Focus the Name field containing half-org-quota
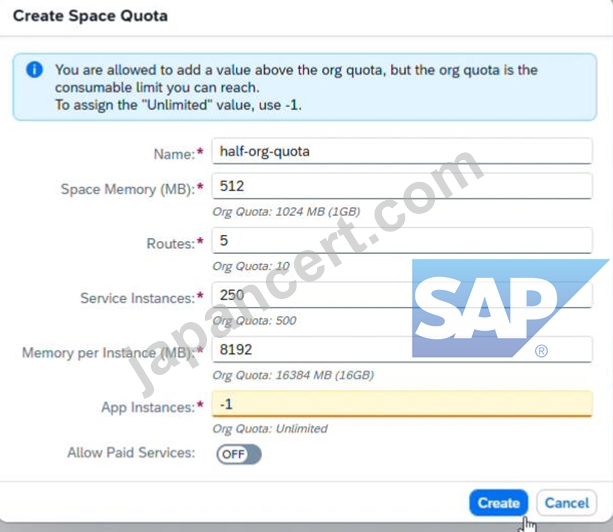The height and width of the screenshot is (532, 613). (x=402, y=151)
